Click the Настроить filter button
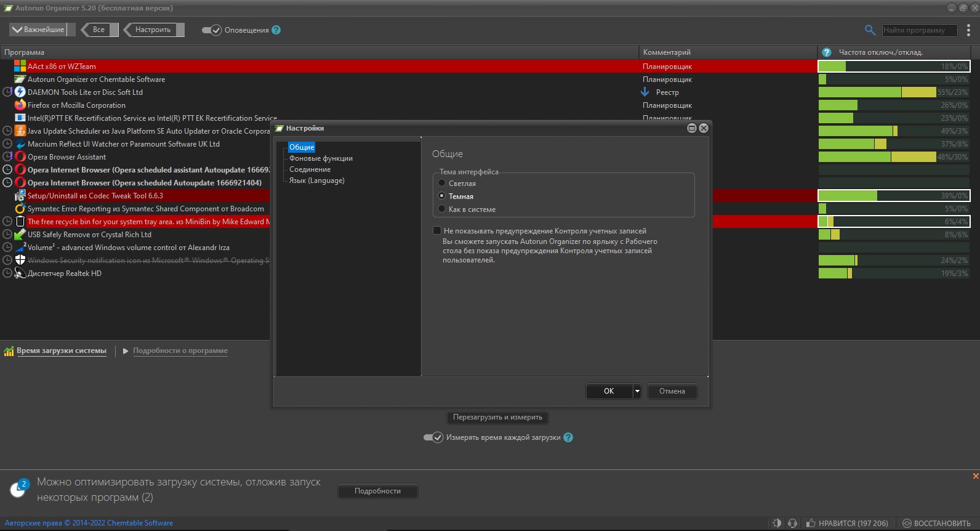Viewport: 980px width, 531px height. point(153,30)
